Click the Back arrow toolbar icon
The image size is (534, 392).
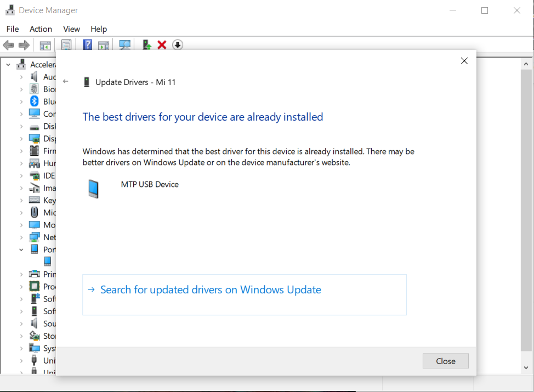(8, 45)
